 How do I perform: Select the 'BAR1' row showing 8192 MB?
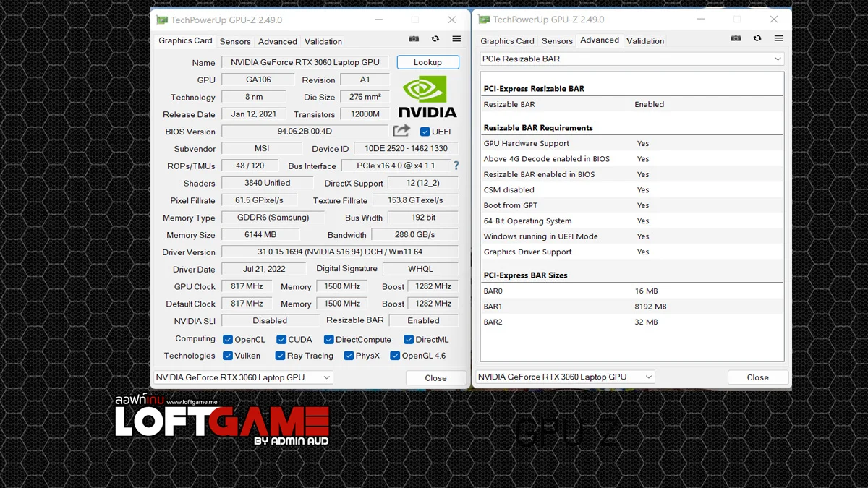[x=632, y=307]
